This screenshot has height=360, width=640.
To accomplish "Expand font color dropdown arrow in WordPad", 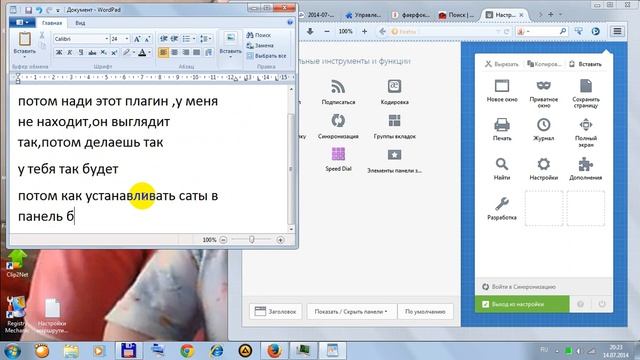I will (149, 52).
